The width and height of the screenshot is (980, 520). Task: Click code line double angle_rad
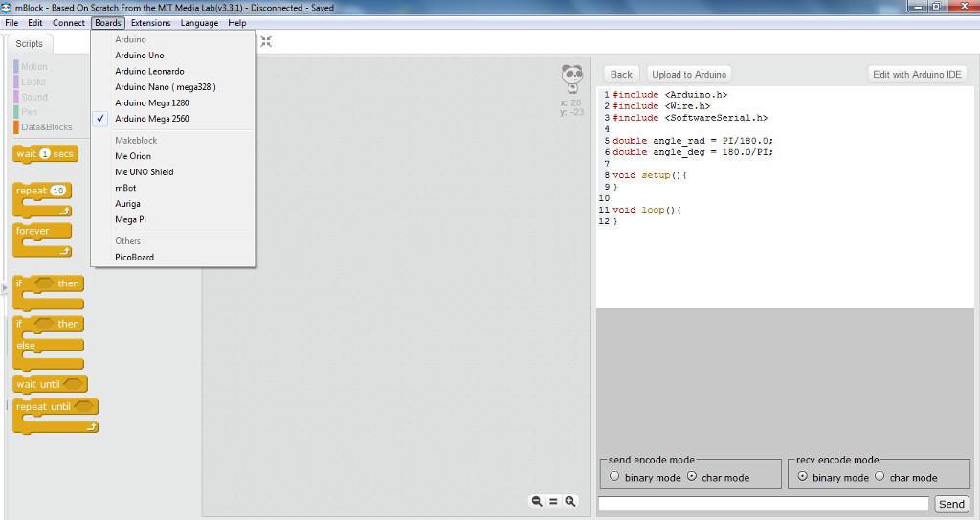tap(693, 141)
